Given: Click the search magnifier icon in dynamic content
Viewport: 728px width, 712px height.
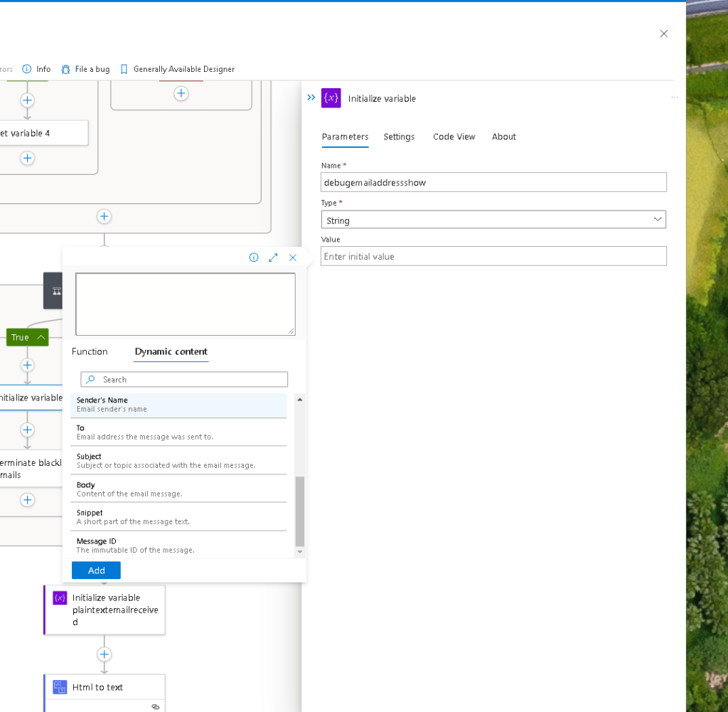Looking at the screenshot, I should click(x=90, y=379).
